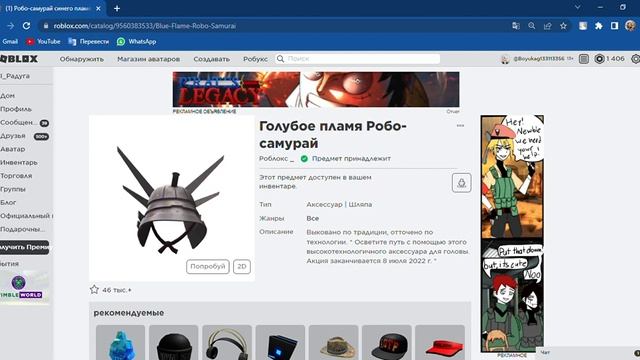Open the notifications list icon in navbar
The height and width of the screenshot is (360, 640).
coord(584,59)
